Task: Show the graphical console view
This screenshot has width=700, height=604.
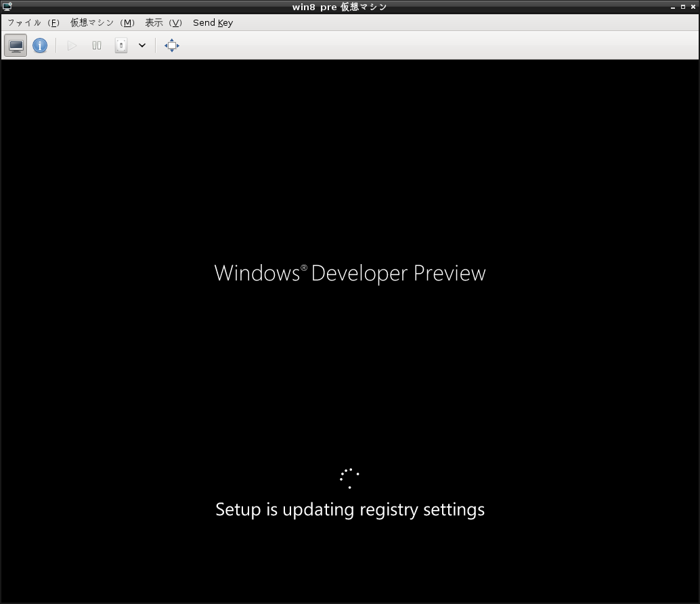Action: pyautogui.click(x=16, y=45)
